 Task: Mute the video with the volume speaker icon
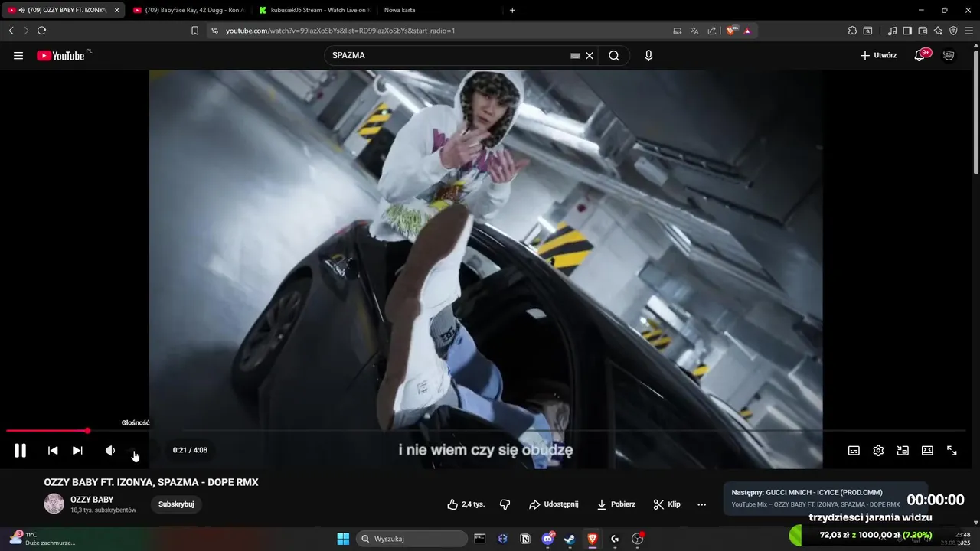110,451
